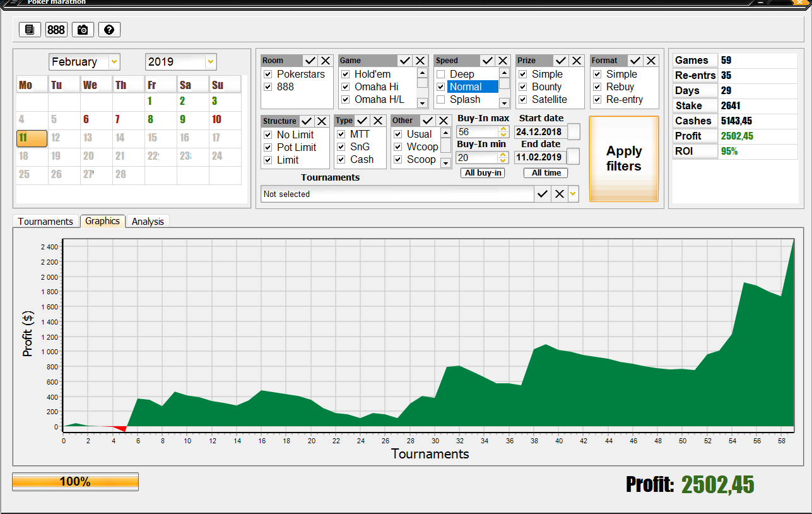
Task: Select all Speed options with checkmark icon
Action: click(487, 61)
